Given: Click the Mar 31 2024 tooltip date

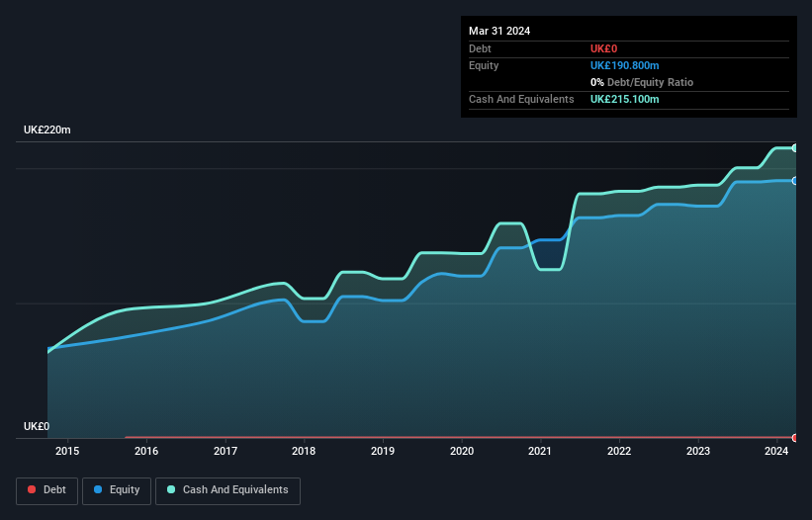Looking at the screenshot, I should click(499, 31).
